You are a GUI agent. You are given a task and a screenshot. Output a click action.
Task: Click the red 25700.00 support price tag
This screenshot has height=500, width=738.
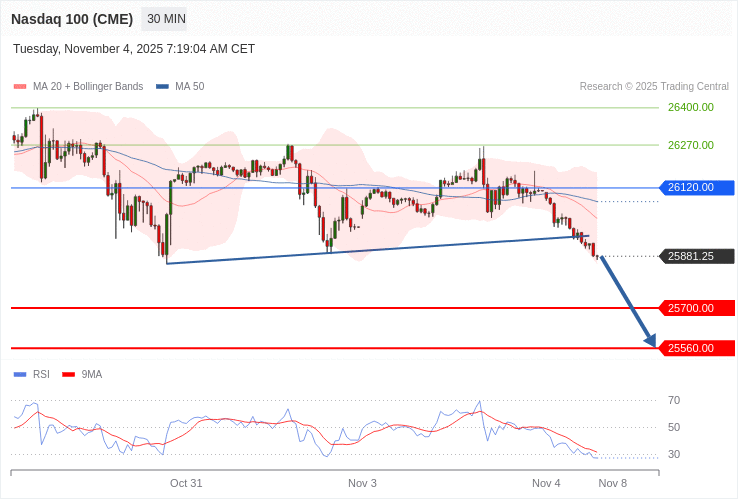[696, 308]
